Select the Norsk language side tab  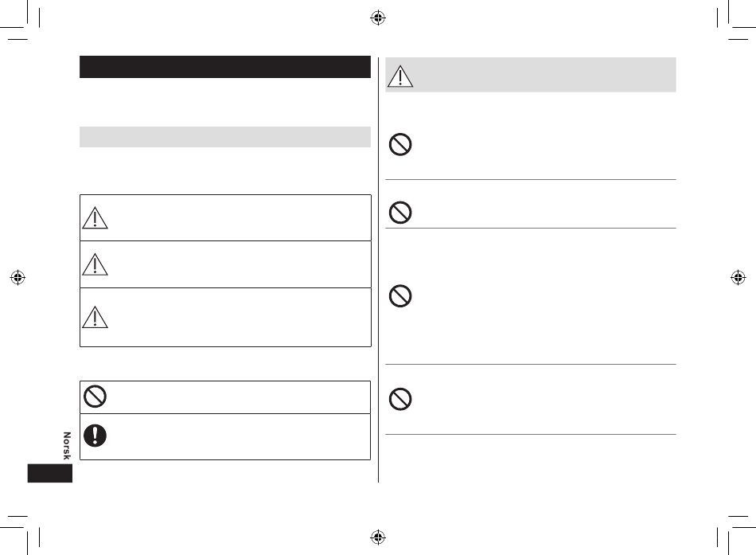(x=67, y=446)
